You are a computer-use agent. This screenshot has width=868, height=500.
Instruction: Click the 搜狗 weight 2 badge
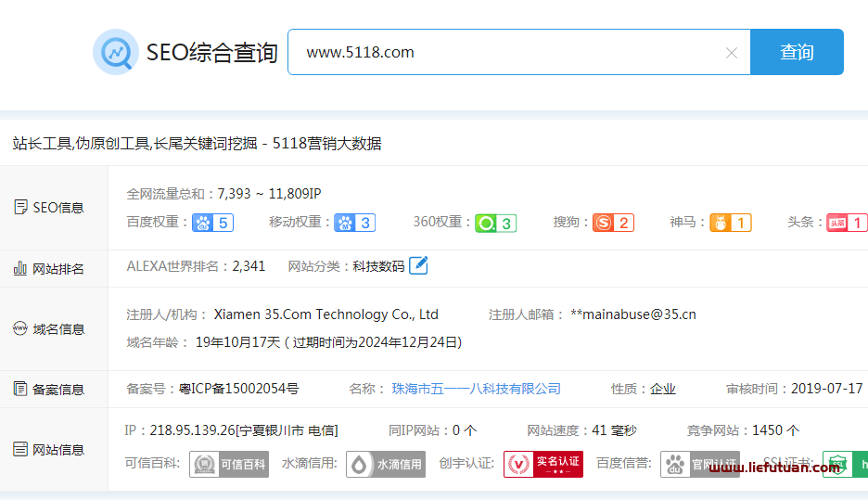(x=613, y=223)
